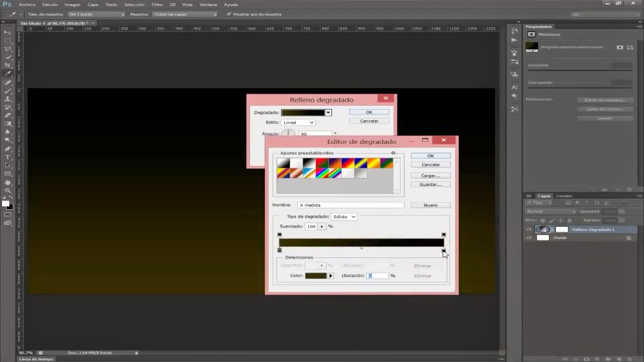The height and width of the screenshot is (362, 644).
Task: Click the pixel mask icon in Propiedades
Action: click(x=620, y=47)
